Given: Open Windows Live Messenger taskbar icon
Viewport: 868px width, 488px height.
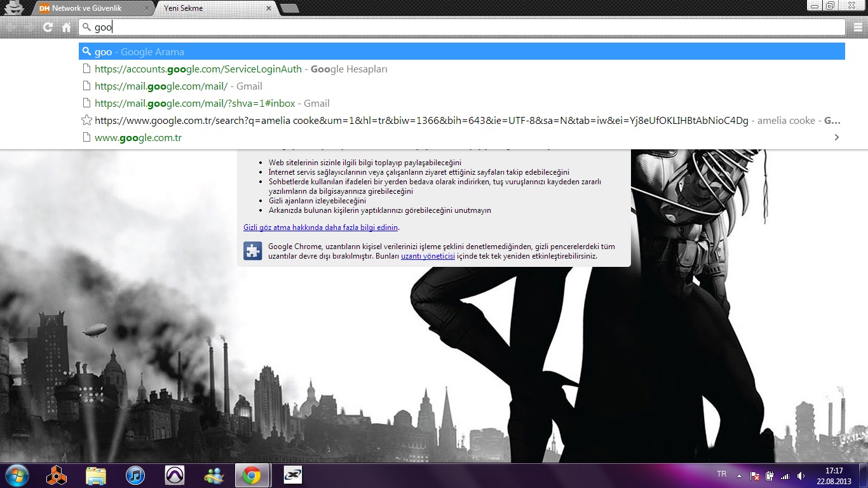Looking at the screenshot, I should coord(214,475).
